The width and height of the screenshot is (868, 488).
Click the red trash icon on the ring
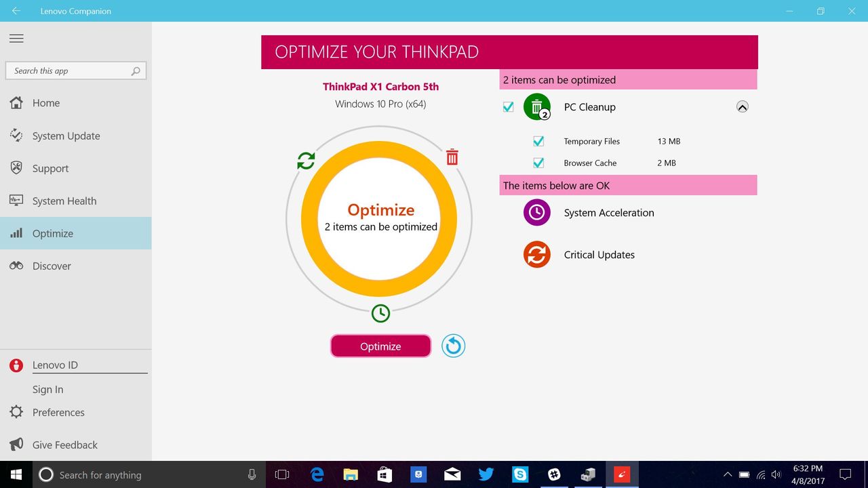coord(452,157)
